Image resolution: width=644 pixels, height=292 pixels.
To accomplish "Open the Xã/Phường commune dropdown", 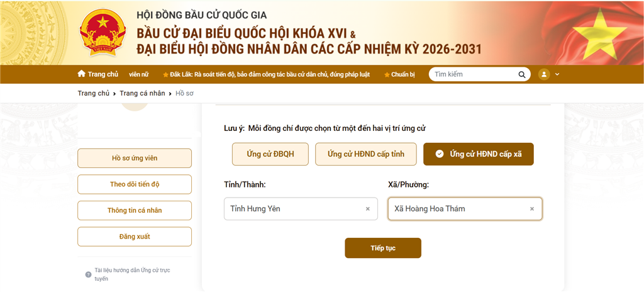I will coord(457,209).
